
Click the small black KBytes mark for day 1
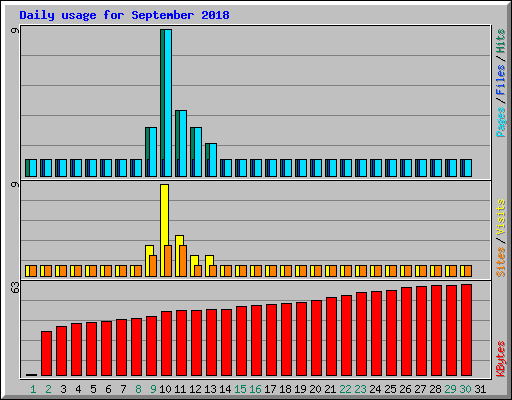[31, 375]
